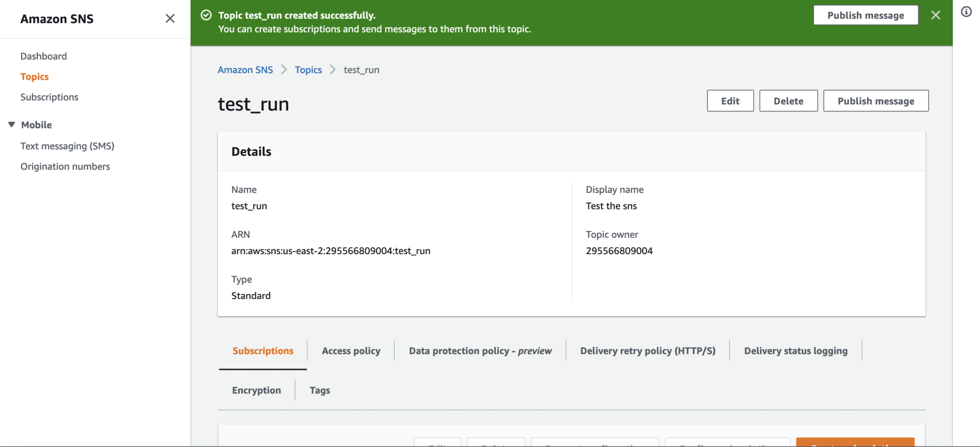Select Text messaging (SMS) in the sidebar
The width and height of the screenshot is (980, 447).
click(x=67, y=146)
